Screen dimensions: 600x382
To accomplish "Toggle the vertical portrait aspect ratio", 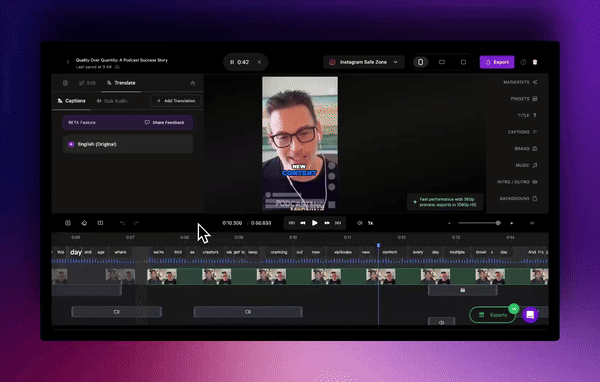I will (421, 62).
